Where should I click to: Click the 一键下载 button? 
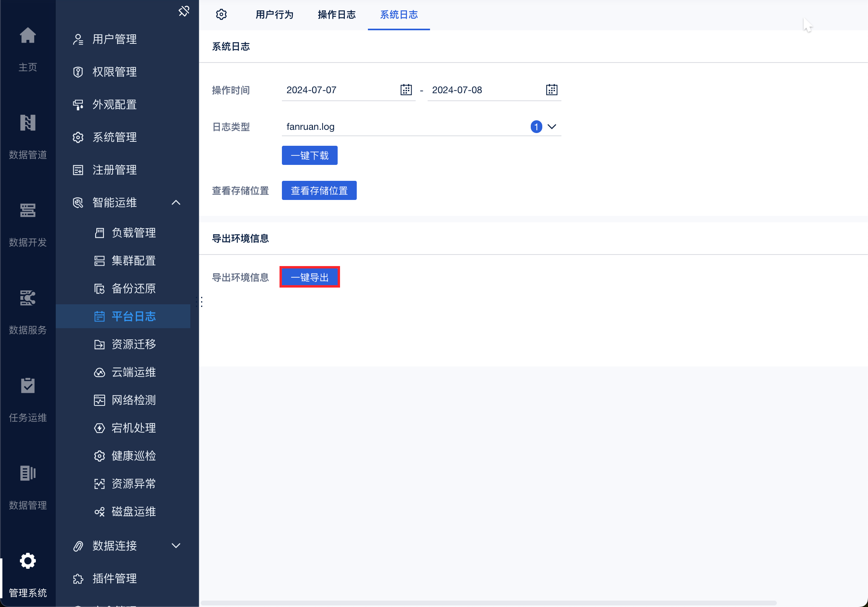coord(309,155)
